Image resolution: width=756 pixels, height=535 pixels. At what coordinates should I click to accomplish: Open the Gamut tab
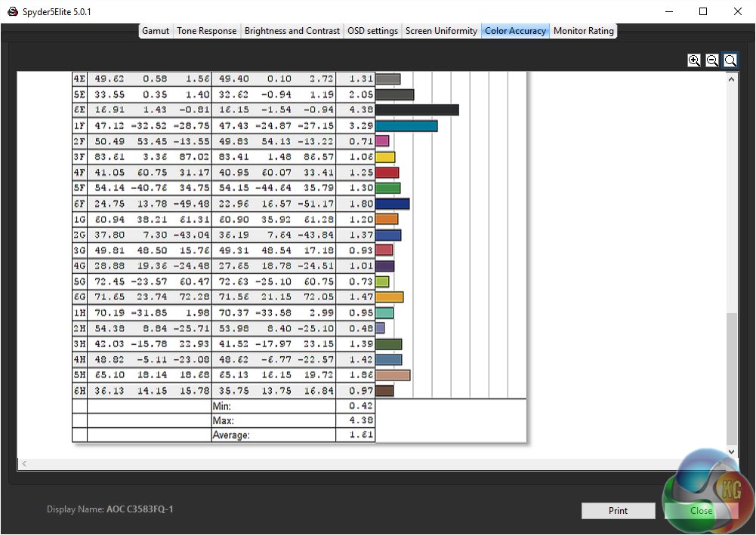(x=156, y=31)
